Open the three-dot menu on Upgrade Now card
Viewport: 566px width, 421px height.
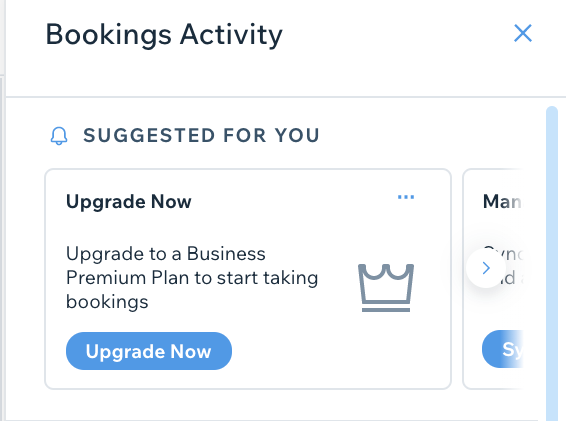click(x=406, y=197)
